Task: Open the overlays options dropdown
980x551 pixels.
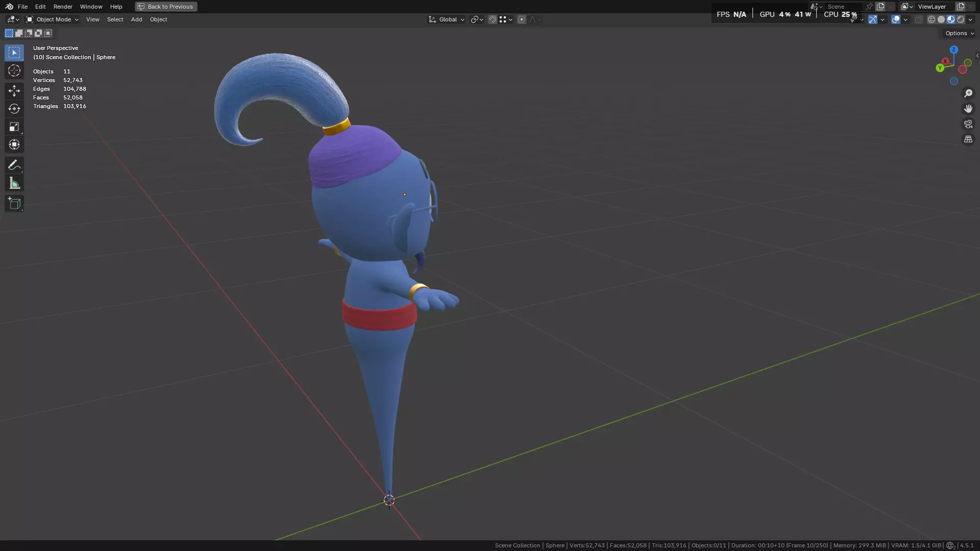Action: (905, 19)
